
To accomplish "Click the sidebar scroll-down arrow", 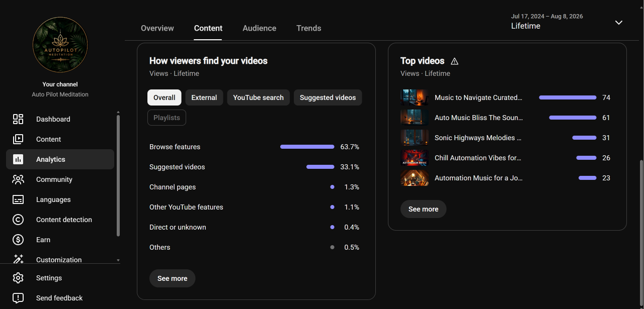I will (118, 260).
